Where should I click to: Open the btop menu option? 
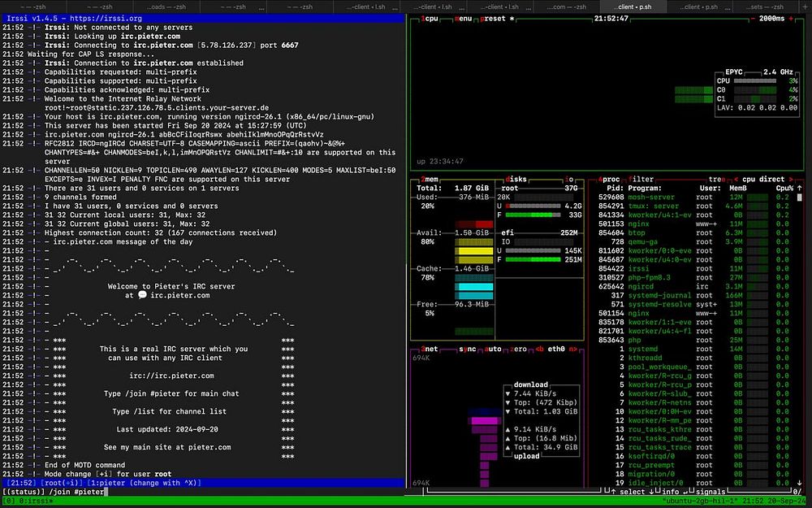(464, 18)
